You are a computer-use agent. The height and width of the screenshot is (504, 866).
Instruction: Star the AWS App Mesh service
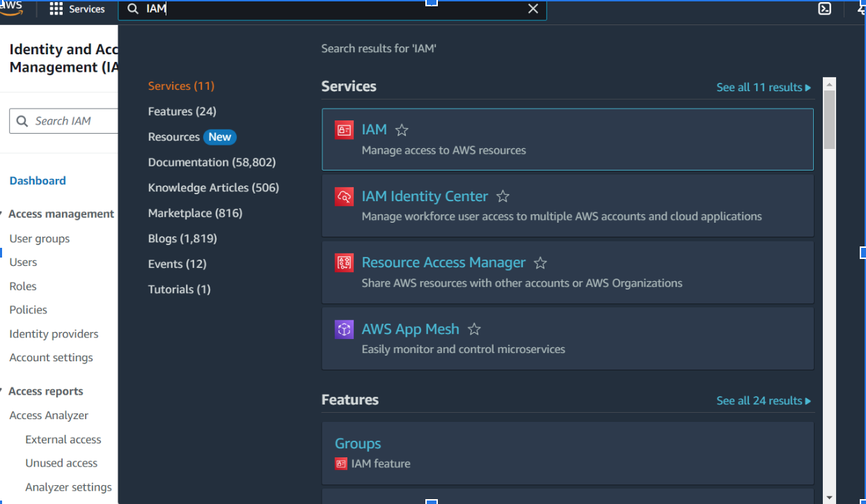click(x=474, y=329)
